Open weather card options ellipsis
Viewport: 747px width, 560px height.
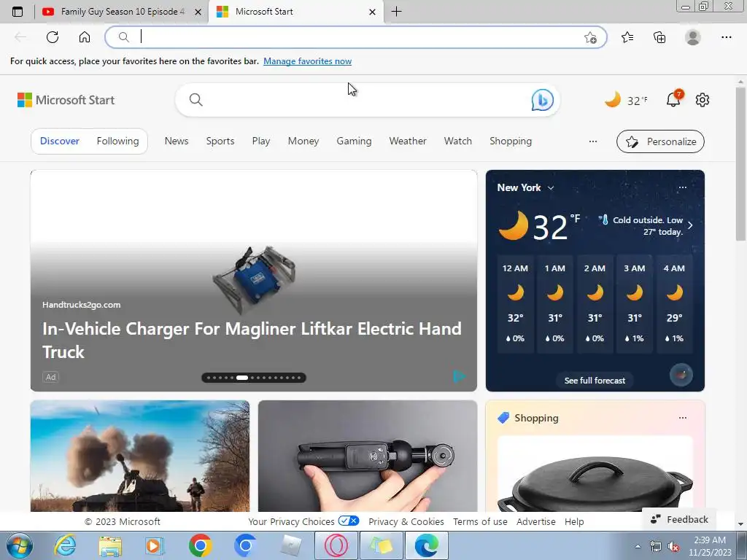pos(682,187)
